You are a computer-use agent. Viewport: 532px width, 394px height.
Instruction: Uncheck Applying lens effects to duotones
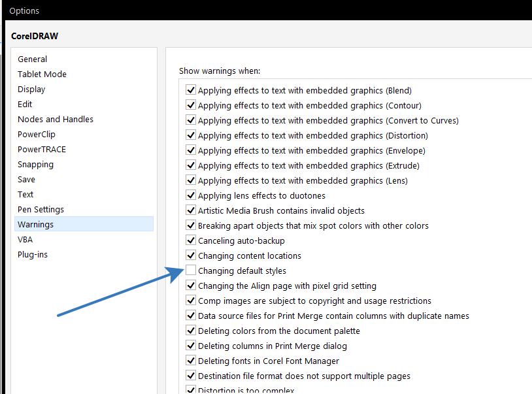point(191,195)
